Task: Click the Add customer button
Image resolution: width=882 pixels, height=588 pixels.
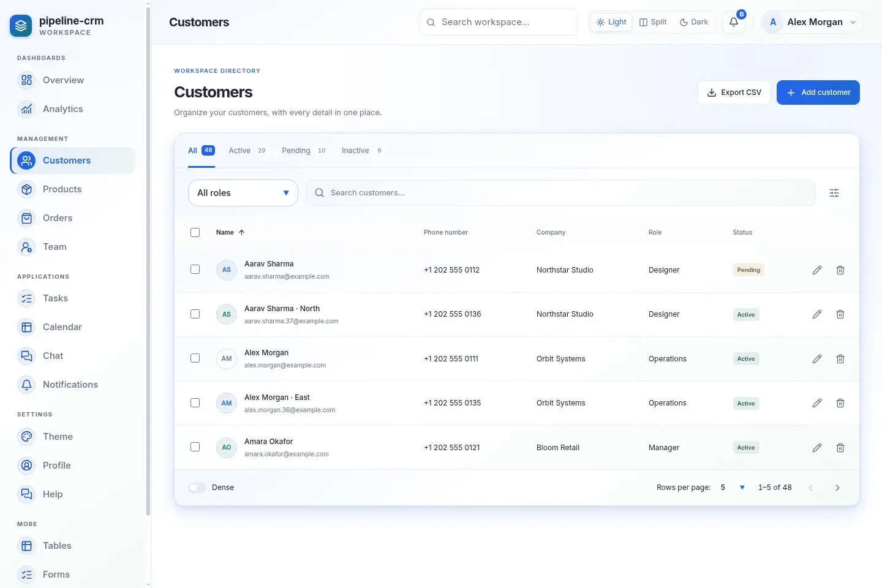Action: tap(818, 92)
